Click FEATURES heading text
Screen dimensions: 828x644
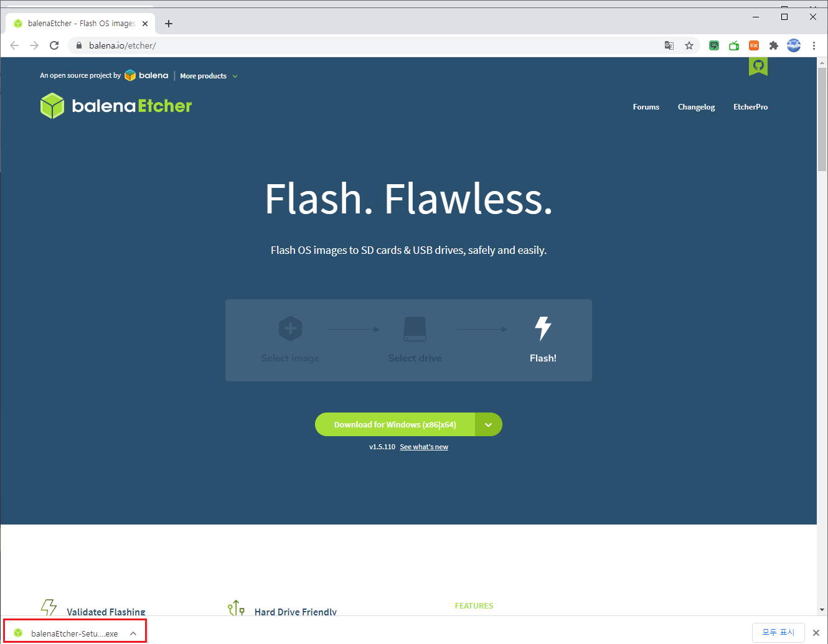pos(474,605)
